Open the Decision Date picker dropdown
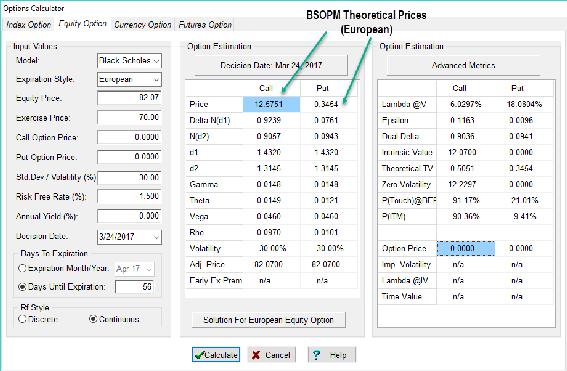The width and height of the screenshot is (567, 371). [157, 237]
